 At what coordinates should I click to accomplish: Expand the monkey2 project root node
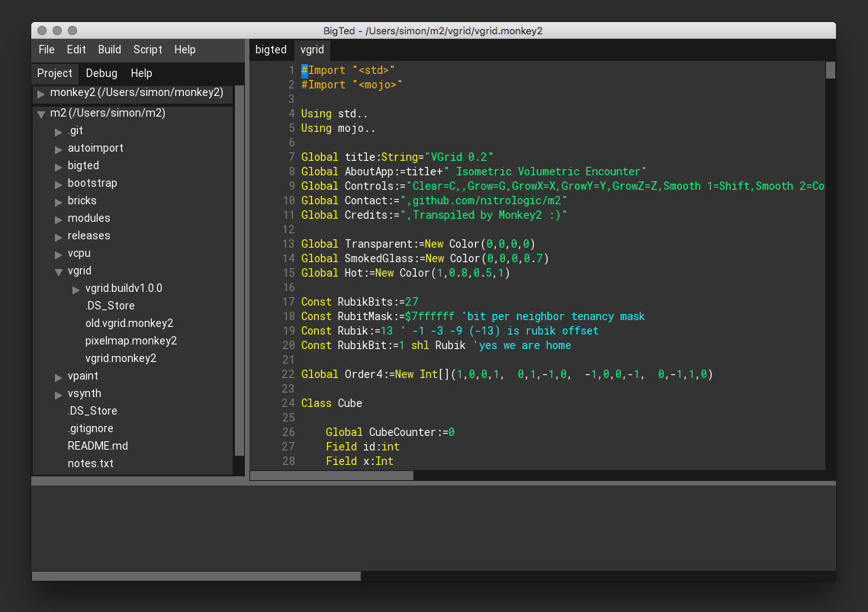coord(41,94)
